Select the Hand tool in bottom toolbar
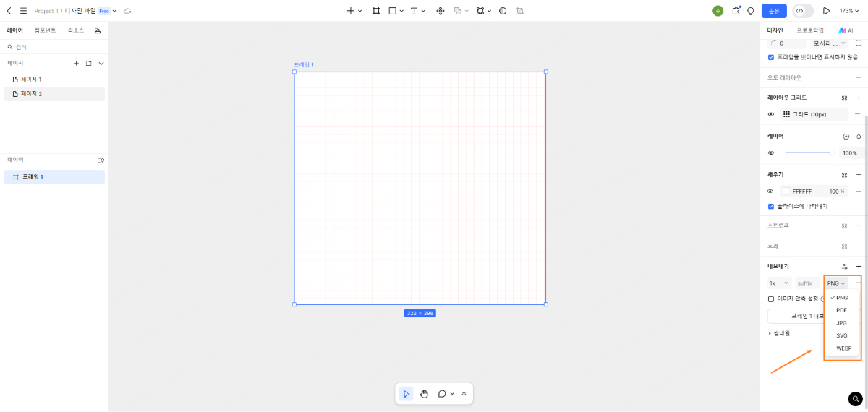 (x=424, y=394)
